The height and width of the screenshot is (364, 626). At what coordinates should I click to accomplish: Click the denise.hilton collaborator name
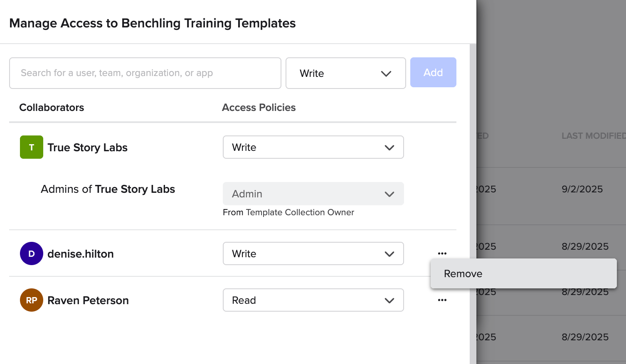[x=81, y=254]
